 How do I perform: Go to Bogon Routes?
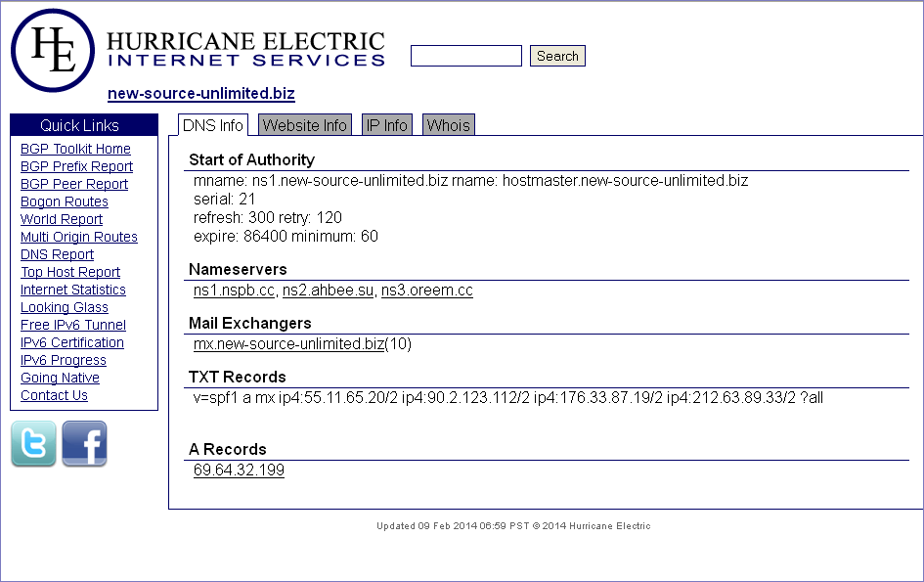65,201
